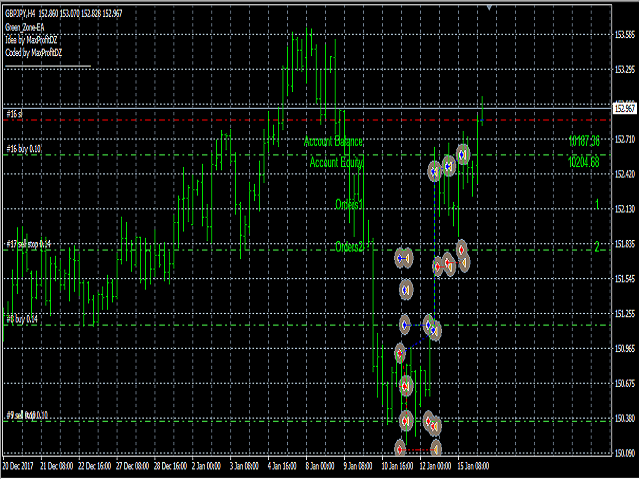Click the '15 Jan 08:00' time label
Viewport: 640px width, 480px height.
pyautogui.click(x=473, y=466)
